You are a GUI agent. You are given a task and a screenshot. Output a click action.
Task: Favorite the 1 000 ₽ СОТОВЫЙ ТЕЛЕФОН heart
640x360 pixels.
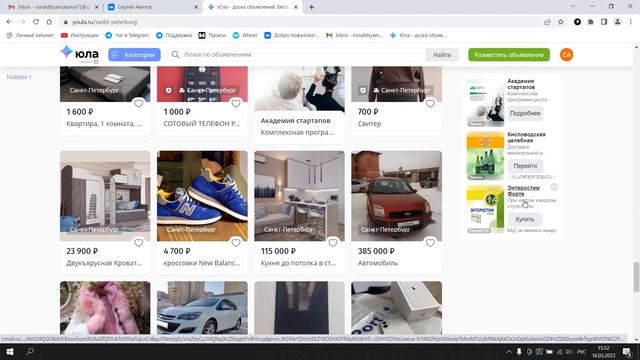point(236,104)
